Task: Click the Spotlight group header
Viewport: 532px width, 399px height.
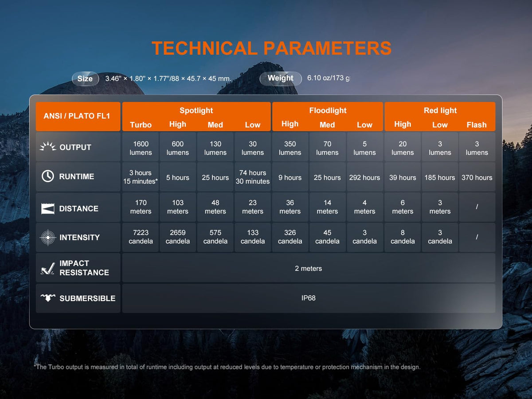Action: [196, 110]
